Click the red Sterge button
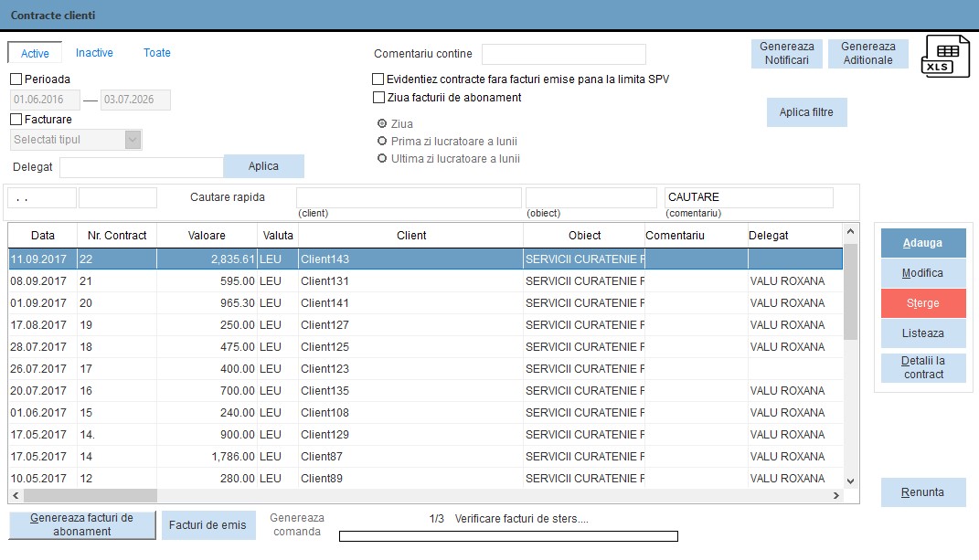This screenshot has height=560, width=979. point(923,302)
